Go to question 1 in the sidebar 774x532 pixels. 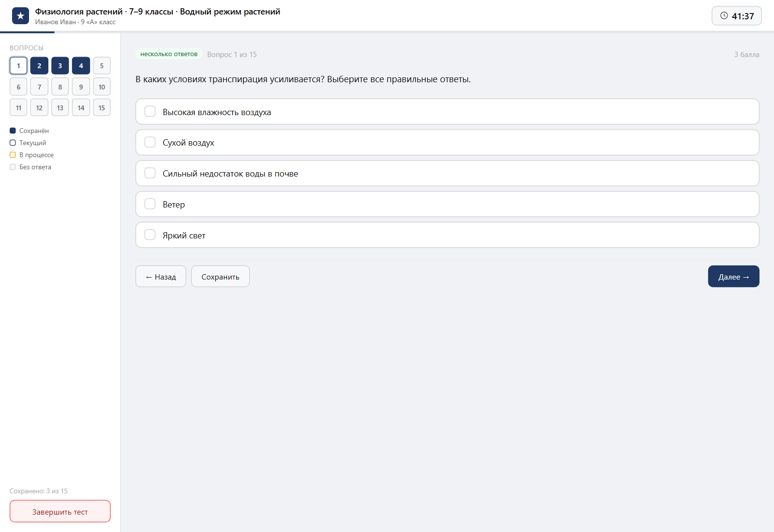[x=18, y=66]
